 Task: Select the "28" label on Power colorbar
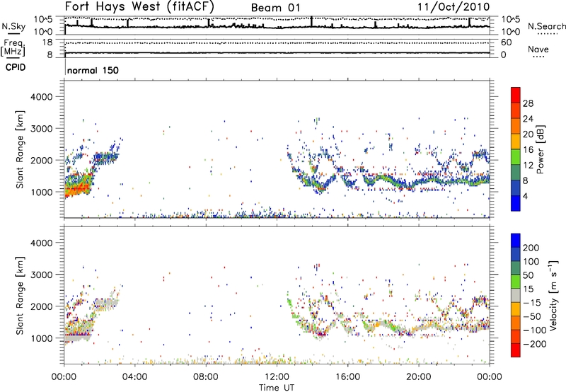pyautogui.click(x=528, y=103)
